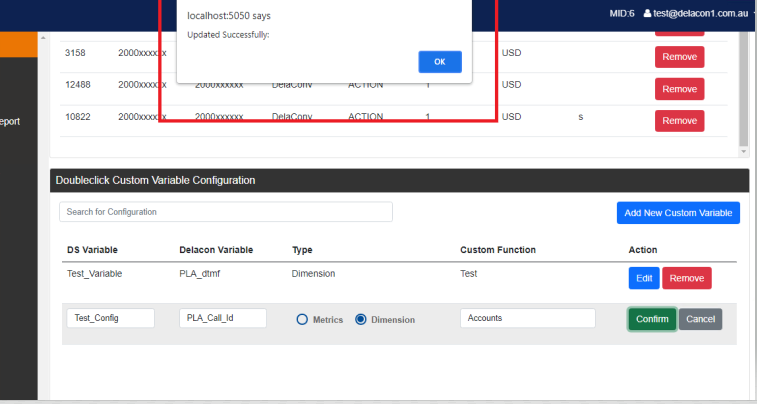Click the Delacon Variable column header
The height and width of the screenshot is (404, 757).
(x=216, y=250)
